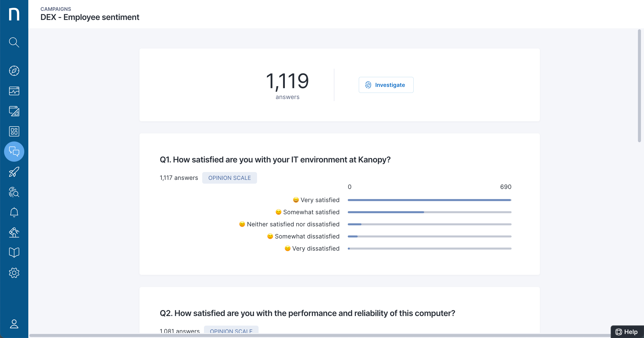
Task: Open the Help widget
Action: [627, 332]
